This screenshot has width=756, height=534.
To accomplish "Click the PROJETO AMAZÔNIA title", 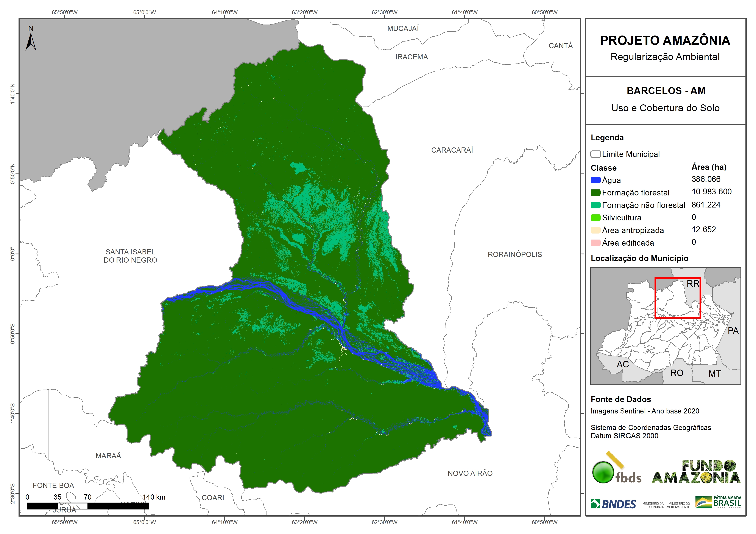I will coord(665,40).
